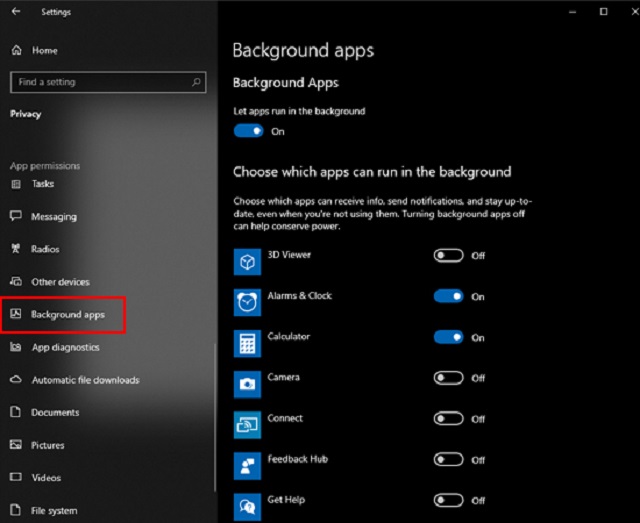Select Background apps in sidebar
The height and width of the screenshot is (523, 640).
coord(68,315)
